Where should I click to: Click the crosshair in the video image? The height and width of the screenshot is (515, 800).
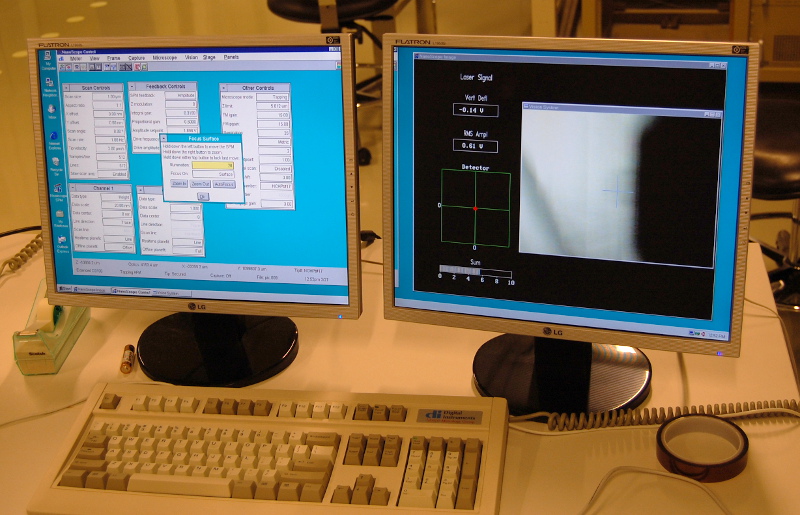click(617, 191)
